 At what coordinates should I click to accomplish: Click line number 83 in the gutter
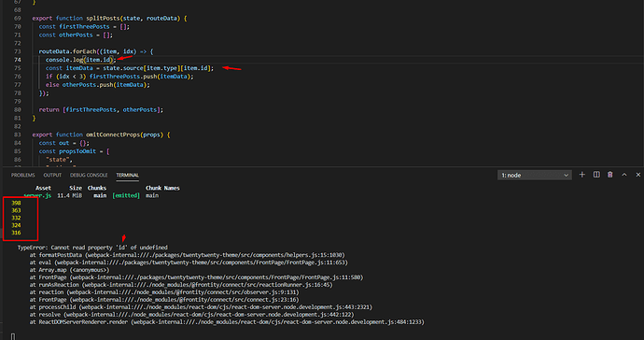(17, 135)
